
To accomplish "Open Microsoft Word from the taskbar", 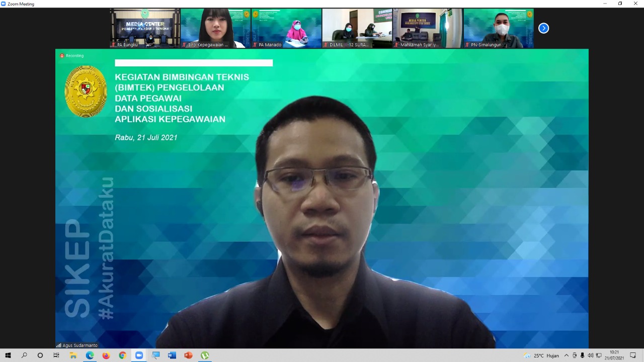I will (x=172, y=355).
